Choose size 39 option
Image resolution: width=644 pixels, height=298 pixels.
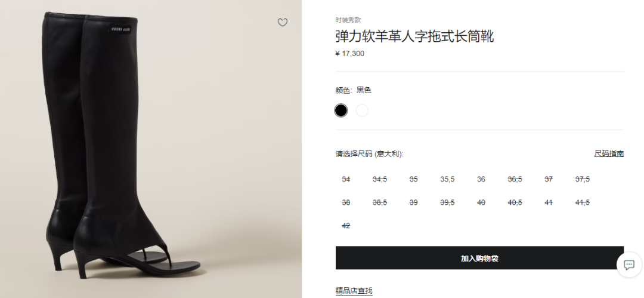pyautogui.click(x=414, y=202)
